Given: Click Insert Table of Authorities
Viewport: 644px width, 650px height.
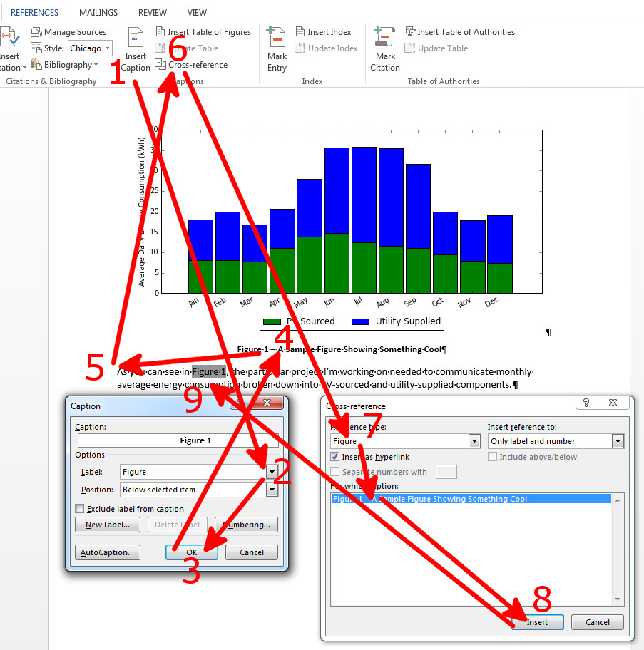Looking at the screenshot, I should coord(460,31).
